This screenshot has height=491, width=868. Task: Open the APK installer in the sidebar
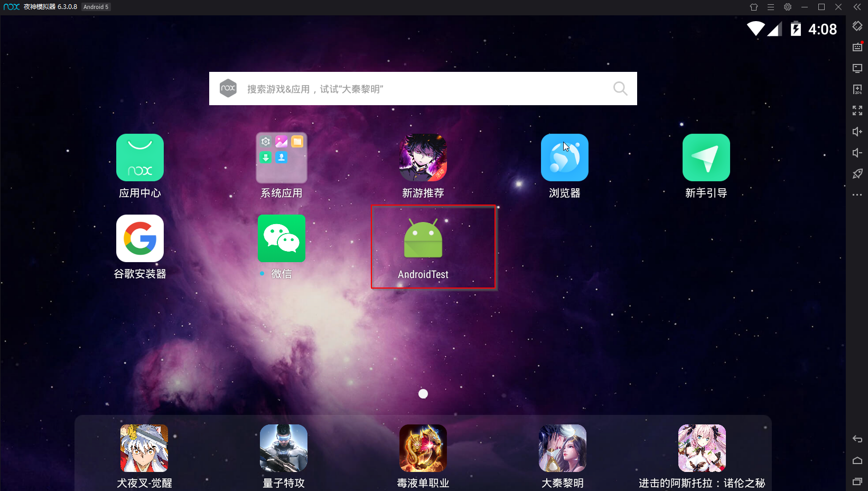pos(857,89)
